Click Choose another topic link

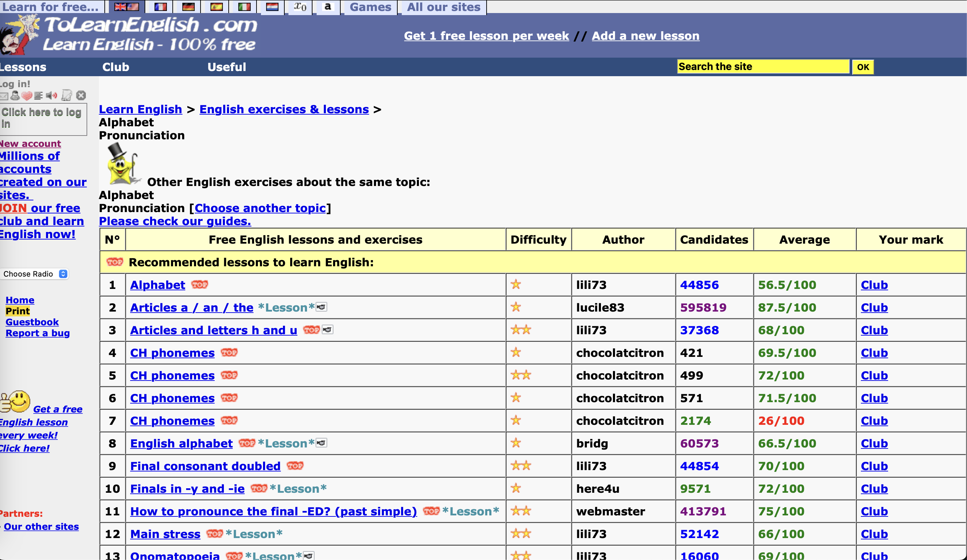(260, 208)
